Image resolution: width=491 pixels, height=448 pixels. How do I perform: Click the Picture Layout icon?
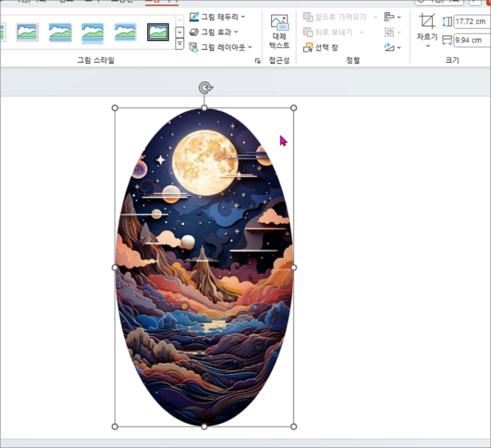194,48
